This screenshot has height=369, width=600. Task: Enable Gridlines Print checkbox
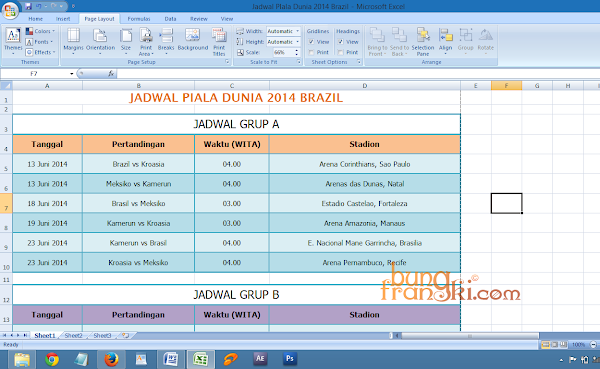tap(311, 52)
